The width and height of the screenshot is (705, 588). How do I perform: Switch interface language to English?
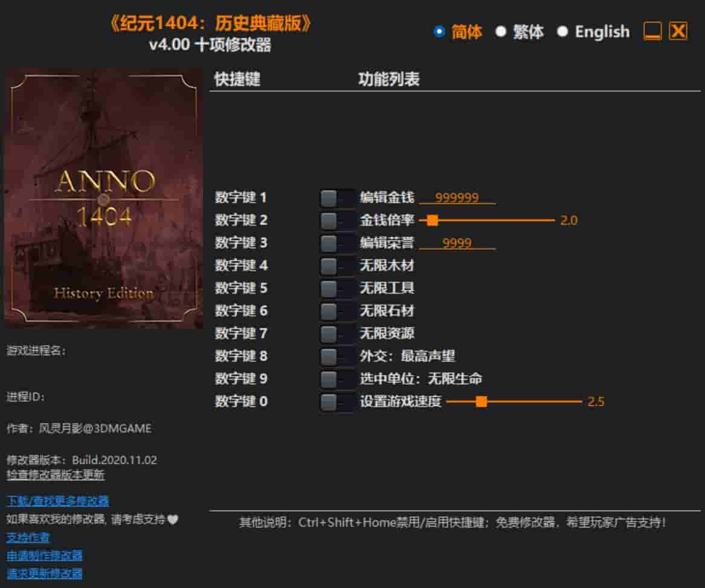(x=563, y=31)
